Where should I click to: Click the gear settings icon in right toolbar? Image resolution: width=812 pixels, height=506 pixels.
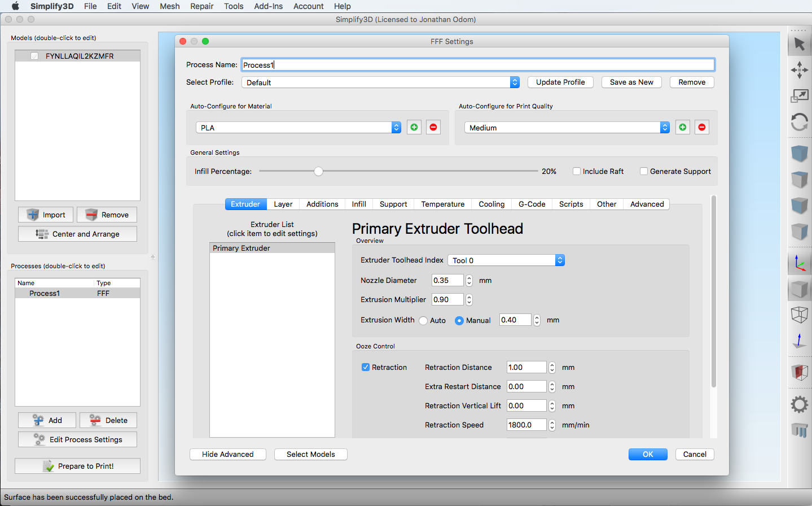pyautogui.click(x=799, y=404)
